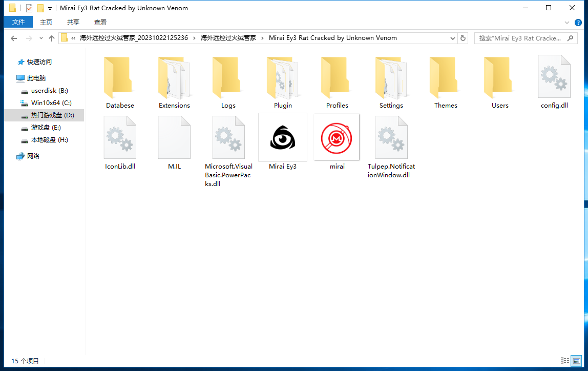Image resolution: width=588 pixels, height=371 pixels.
Task: Click the Back navigation arrow
Action: (x=14, y=38)
